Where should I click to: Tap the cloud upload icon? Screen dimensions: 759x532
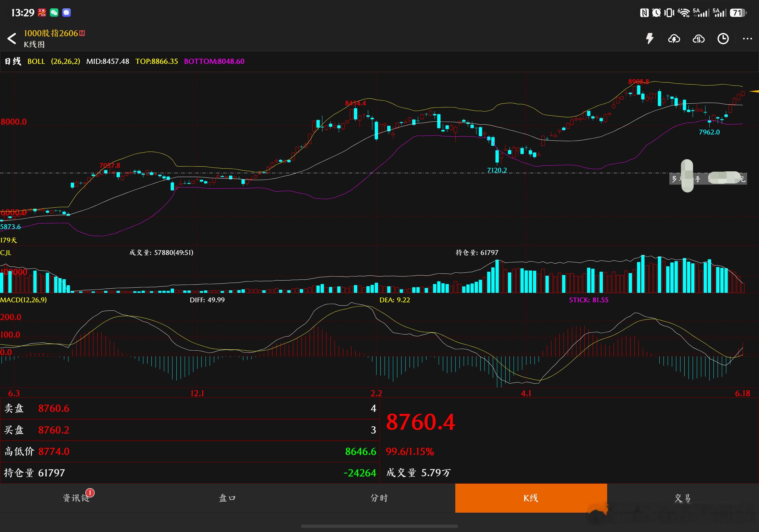coord(698,39)
